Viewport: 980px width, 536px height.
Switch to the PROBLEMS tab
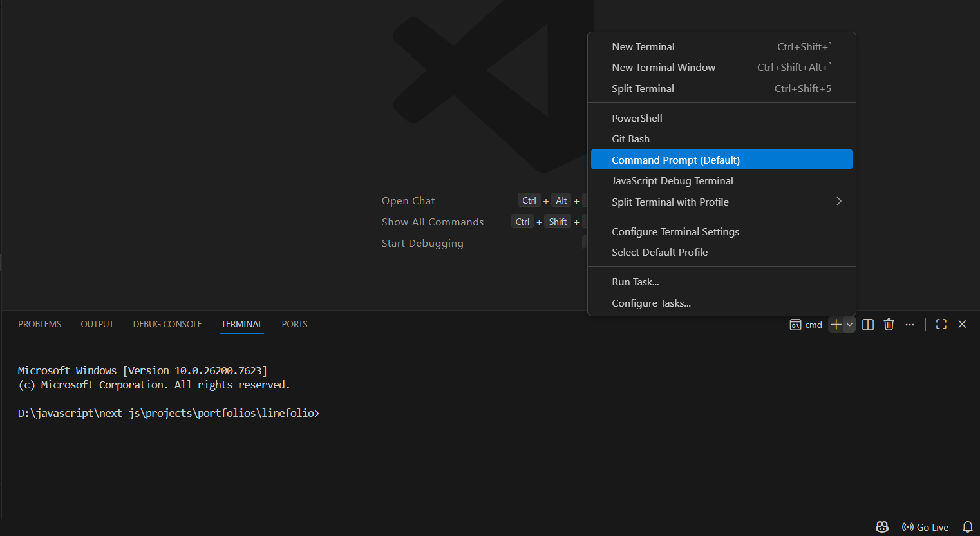pyautogui.click(x=40, y=324)
